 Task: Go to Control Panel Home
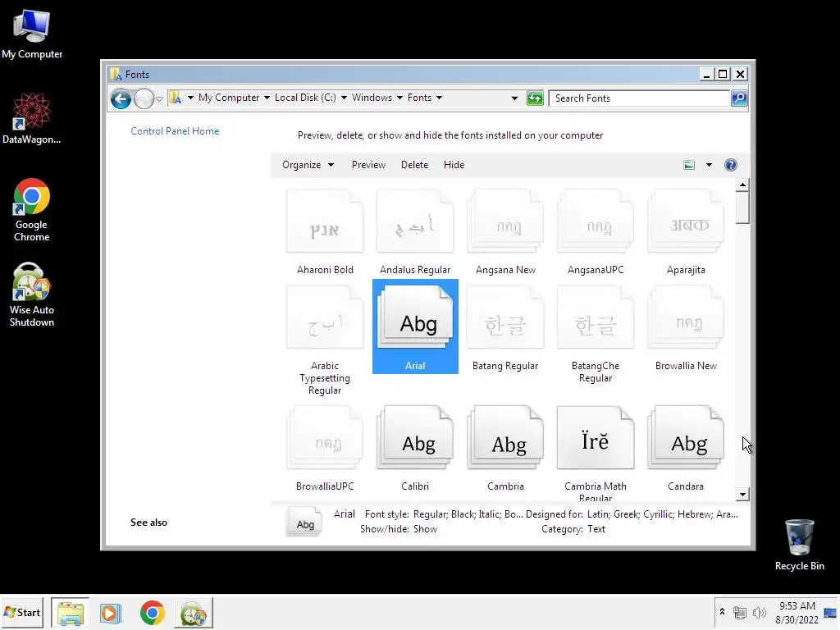click(175, 131)
